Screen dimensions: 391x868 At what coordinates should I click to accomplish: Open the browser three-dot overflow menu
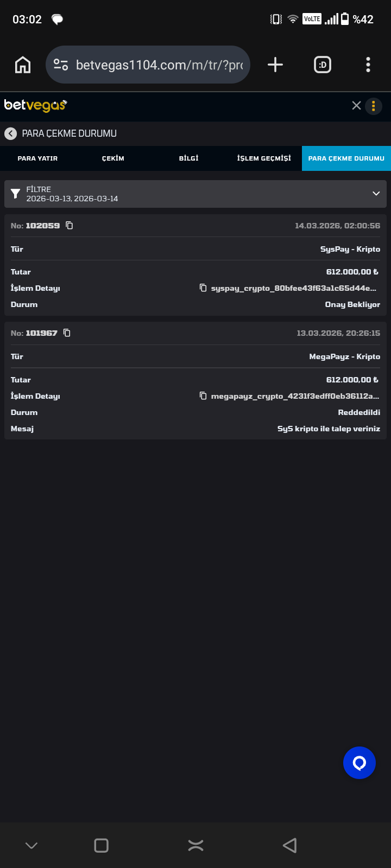[368, 65]
